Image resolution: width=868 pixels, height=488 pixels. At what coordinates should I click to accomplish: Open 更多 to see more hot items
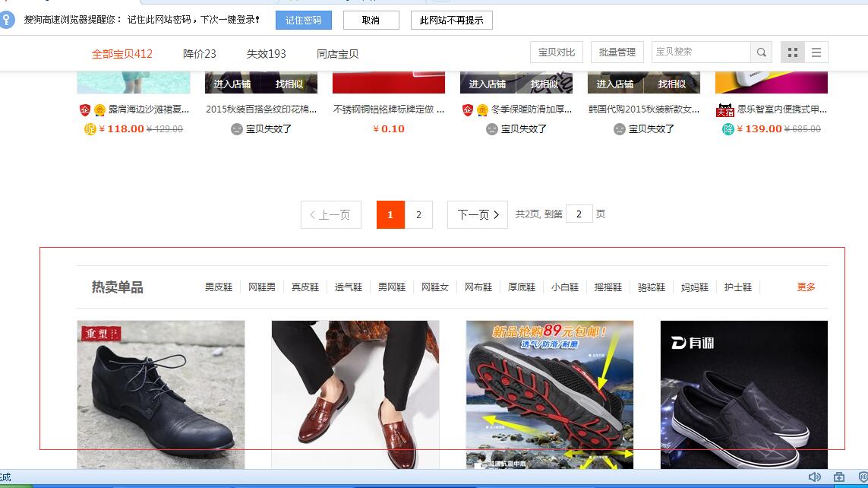click(x=804, y=287)
